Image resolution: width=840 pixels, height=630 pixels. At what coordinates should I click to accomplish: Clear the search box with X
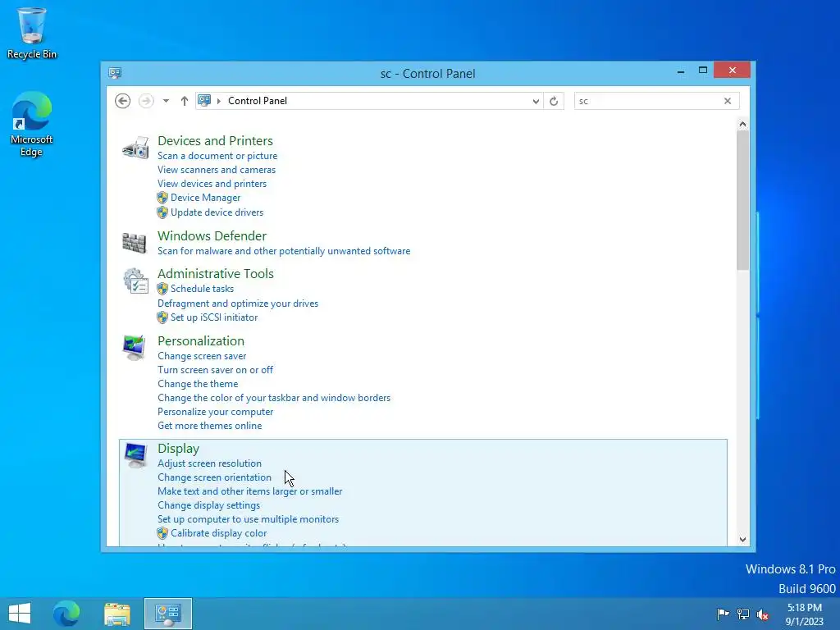click(x=728, y=101)
